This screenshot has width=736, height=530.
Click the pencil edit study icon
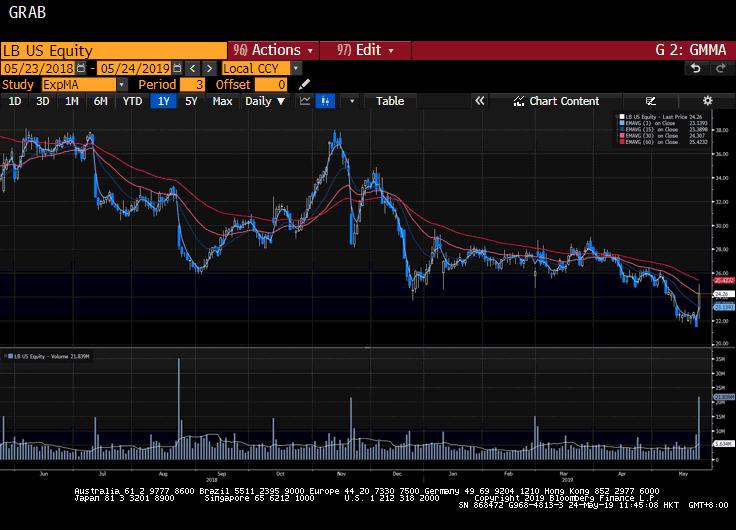[x=304, y=85]
